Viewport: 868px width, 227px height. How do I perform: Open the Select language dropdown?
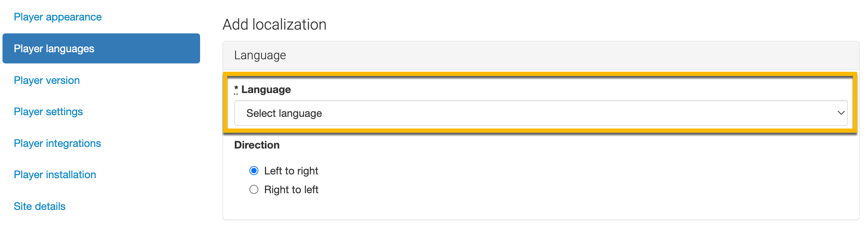point(541,113)
